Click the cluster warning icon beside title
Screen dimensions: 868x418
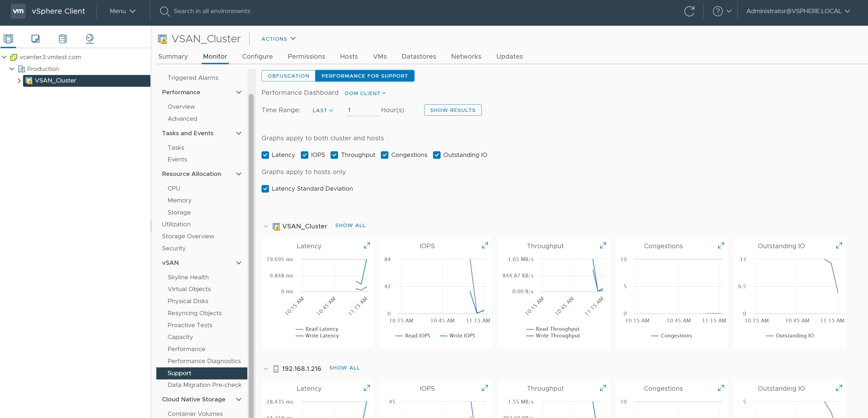(x=163, y=39)
